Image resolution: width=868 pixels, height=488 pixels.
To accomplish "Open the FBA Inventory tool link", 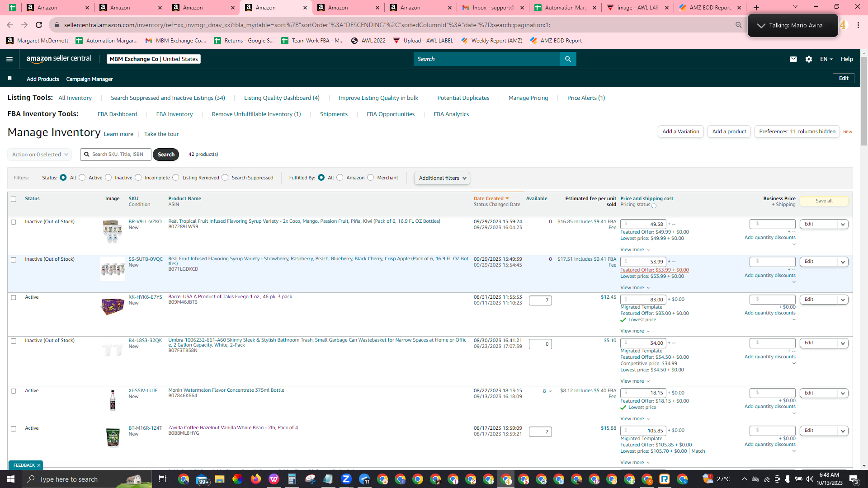I will point(175,114).
